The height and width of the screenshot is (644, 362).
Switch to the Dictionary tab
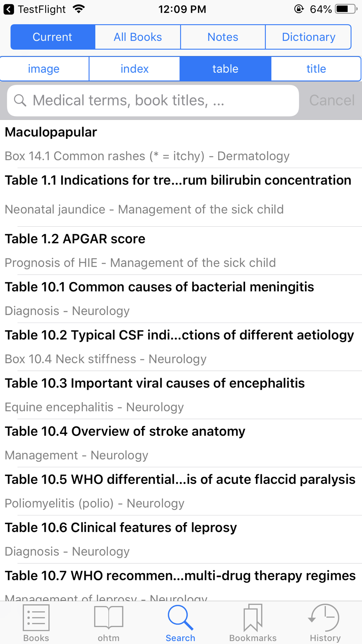[x=308, y=37]
